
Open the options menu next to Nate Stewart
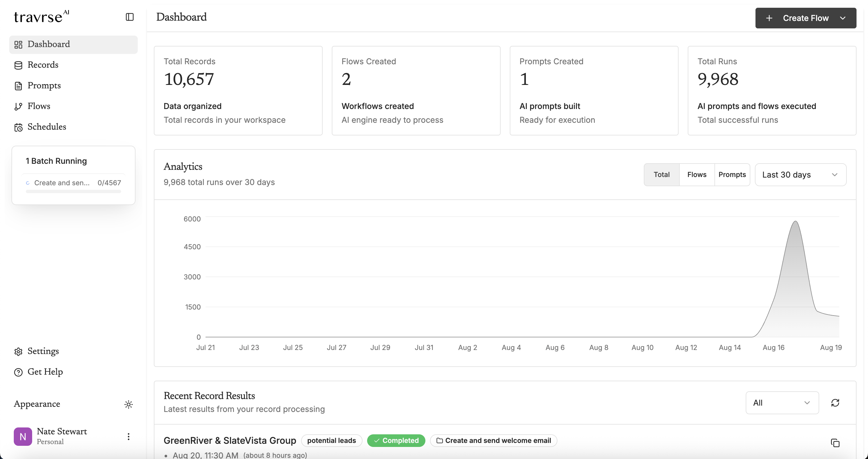[x=128, y=436]
